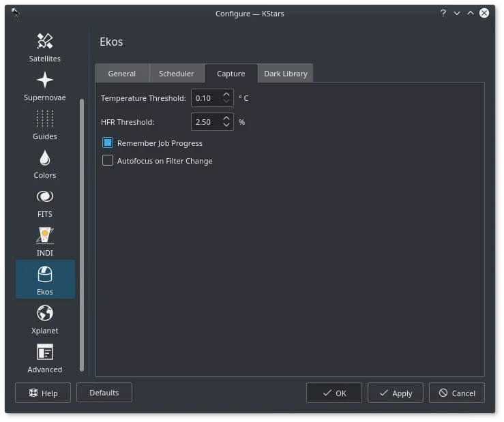
Task: Disable Remember Job Progress checkbox
Action: pos(108,142)
